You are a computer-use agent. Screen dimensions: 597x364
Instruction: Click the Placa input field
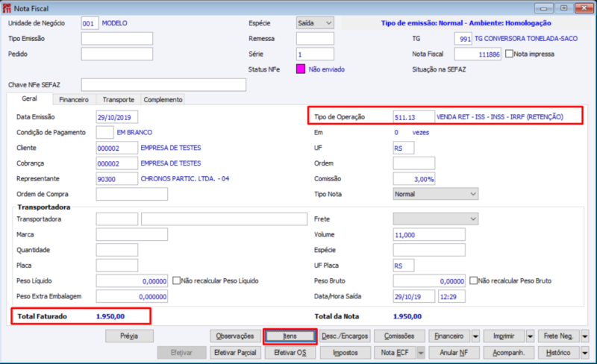click(x=117, y=266)
